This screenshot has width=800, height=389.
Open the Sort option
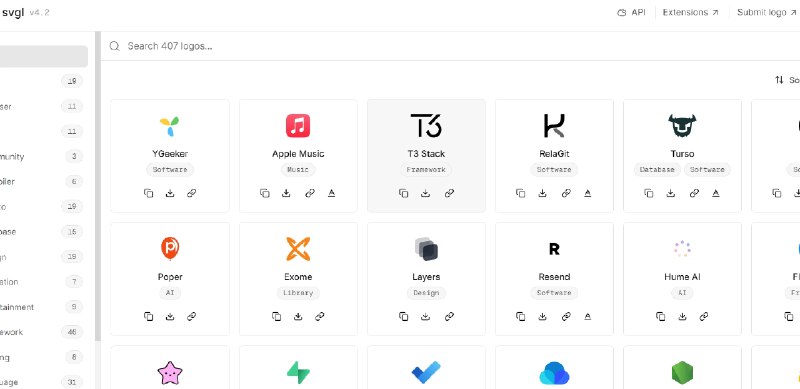coord(787,80)
